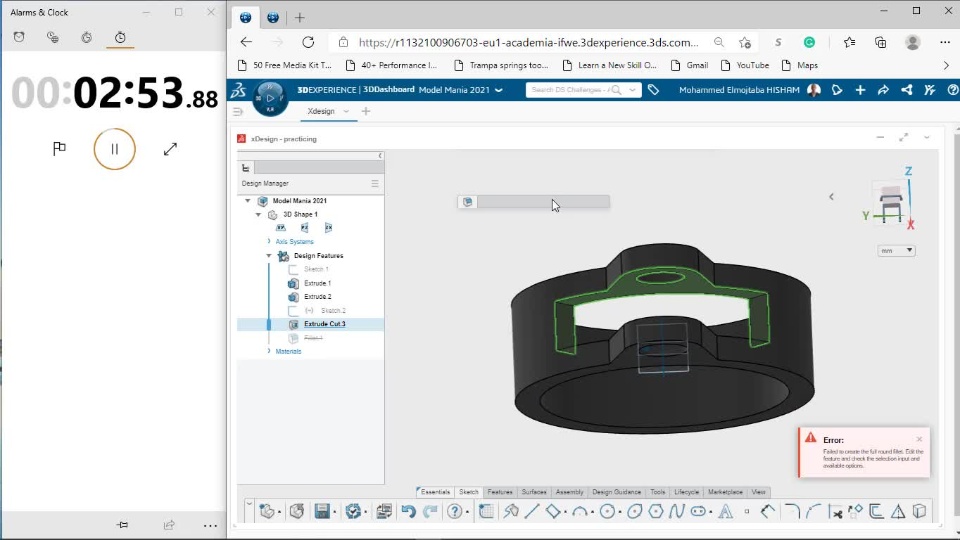Collapse the Design Features tree node
The width and height of the screenshot is (960, 540).
coord(269,256)
